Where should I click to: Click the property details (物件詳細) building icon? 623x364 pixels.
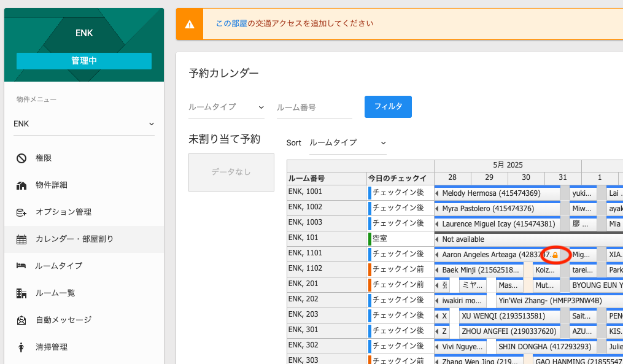pos(21,185)
